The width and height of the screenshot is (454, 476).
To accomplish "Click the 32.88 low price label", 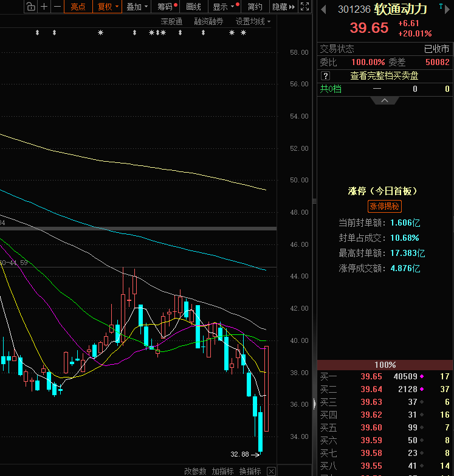I will pyautogui.click(x=239, y=454).
